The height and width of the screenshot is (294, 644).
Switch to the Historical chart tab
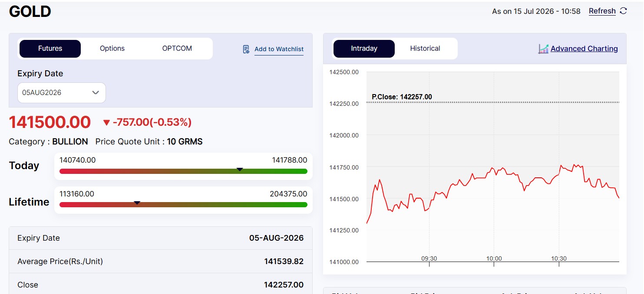click(425, 49)
